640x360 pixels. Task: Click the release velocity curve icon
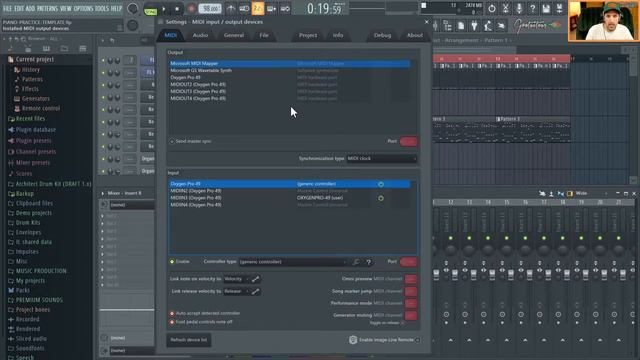tap(255, 291)
